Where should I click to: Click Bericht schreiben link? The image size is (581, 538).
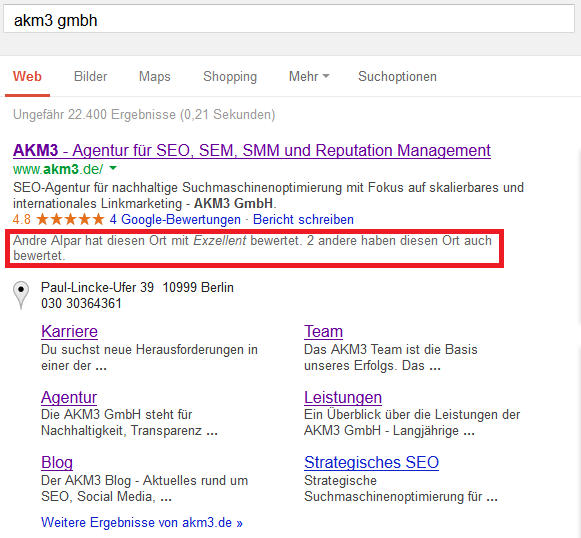(x=303, y=219)
